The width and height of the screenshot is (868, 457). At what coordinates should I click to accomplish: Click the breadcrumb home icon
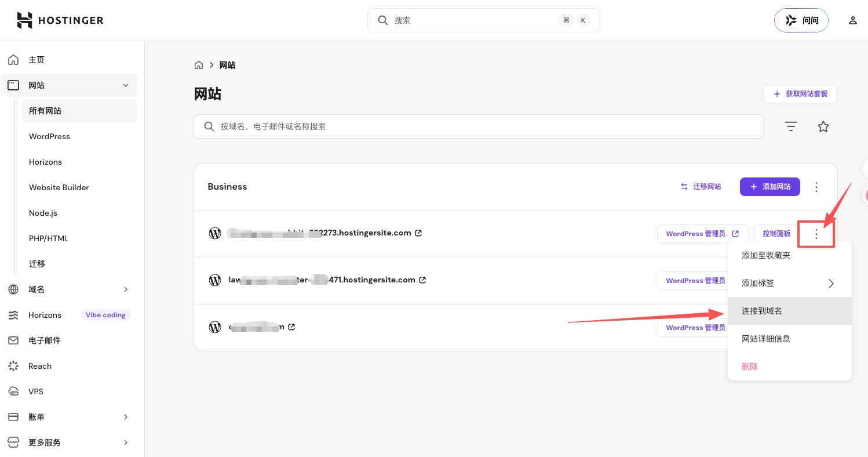pos(199,65)
